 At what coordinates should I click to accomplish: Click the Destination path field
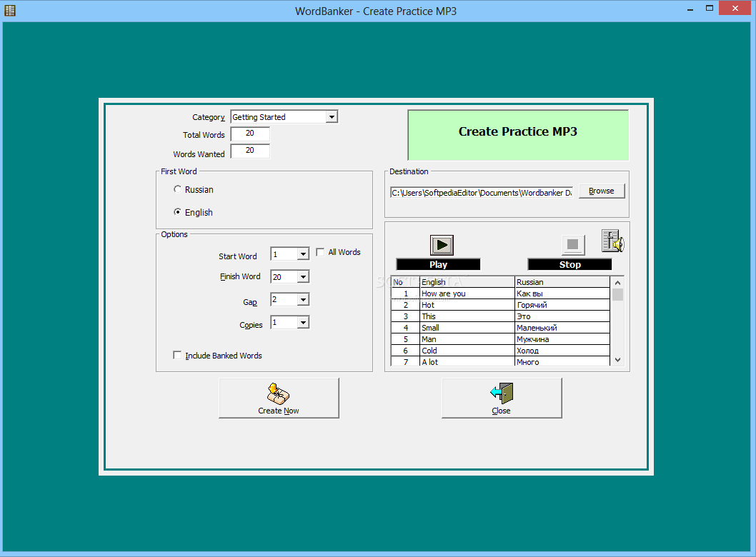pyautogui.click(x=481, y=193)
